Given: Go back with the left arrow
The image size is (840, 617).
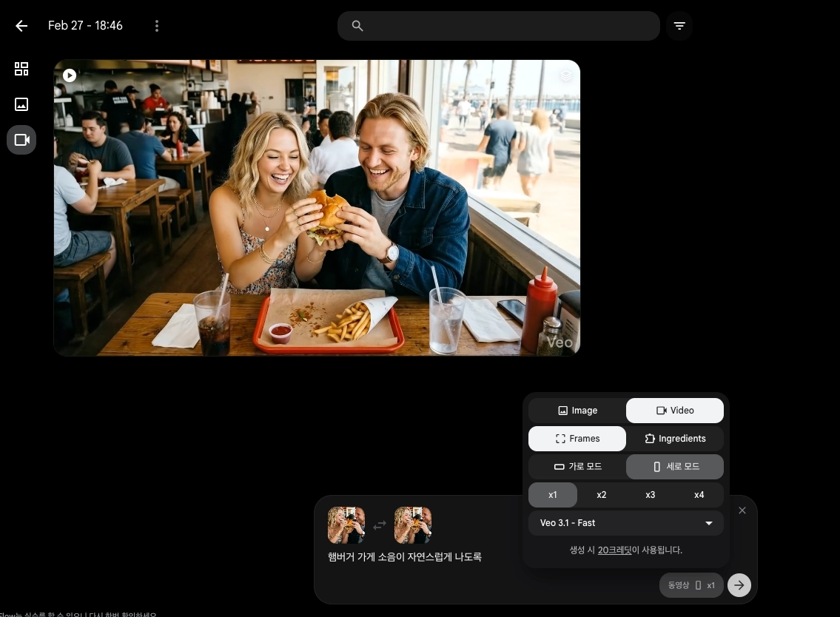Looking at the screenshot, I should (21, 26).
